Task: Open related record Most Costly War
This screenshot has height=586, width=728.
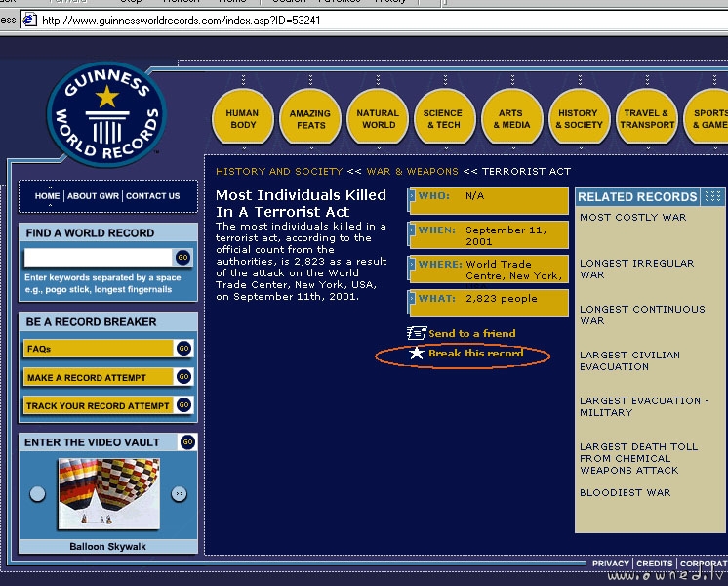Action: point(632,217)
